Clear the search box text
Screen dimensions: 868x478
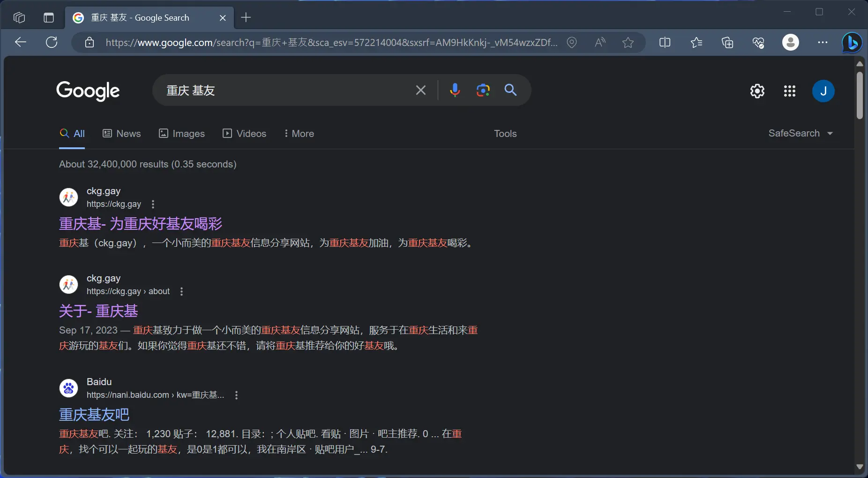pos(420,90)
